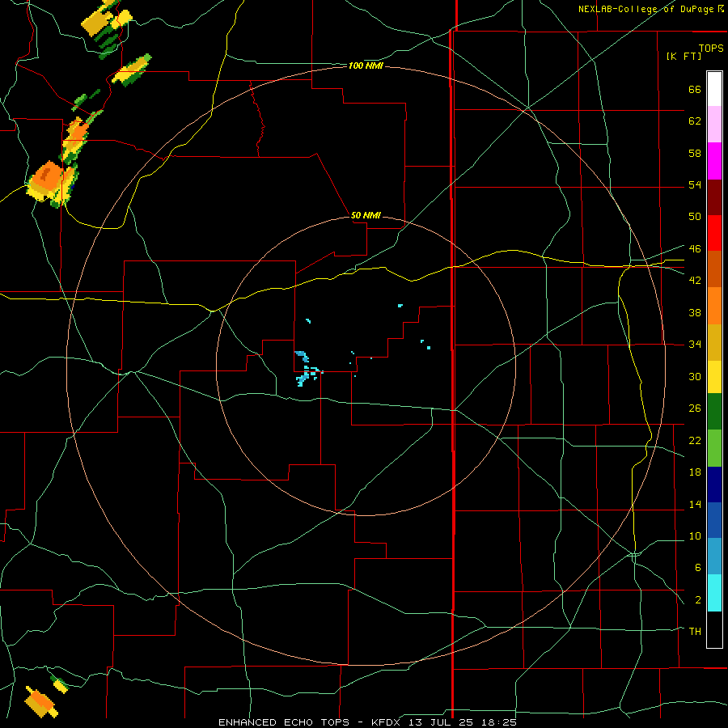This screenshot has width=728, height=728.
Task: Click the 26 legend value
Action: pyautogui.click(x=695, y=408)
